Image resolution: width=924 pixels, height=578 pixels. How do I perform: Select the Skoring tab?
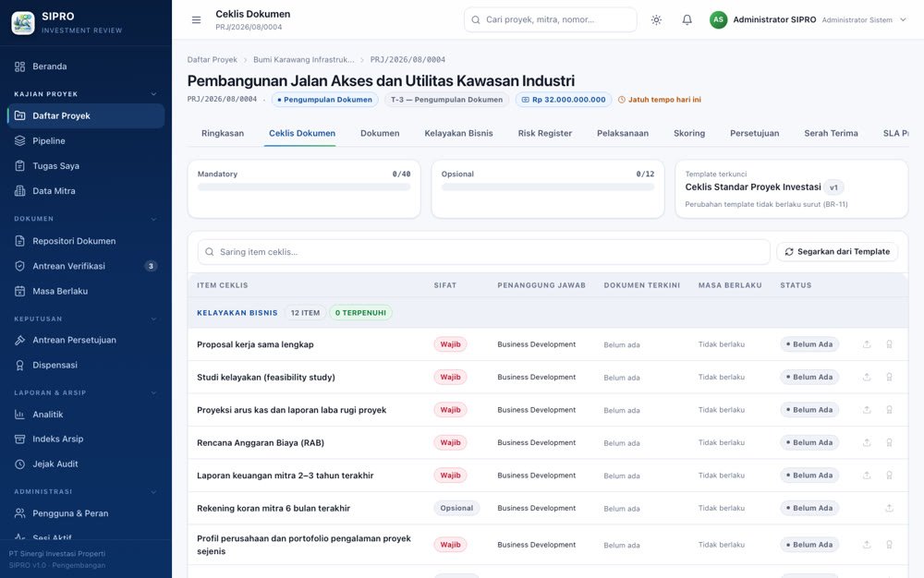[x=689, y=133]
